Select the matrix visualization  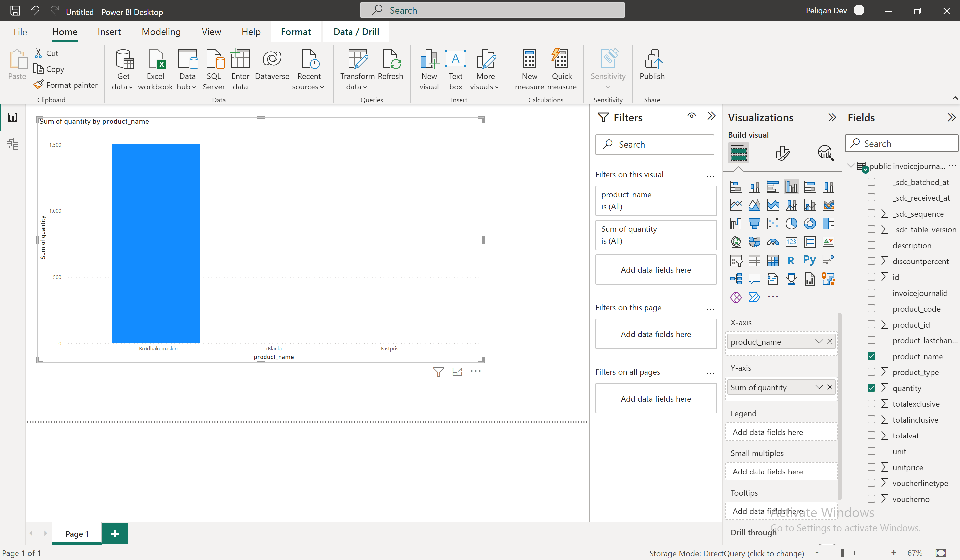(773, 261)
